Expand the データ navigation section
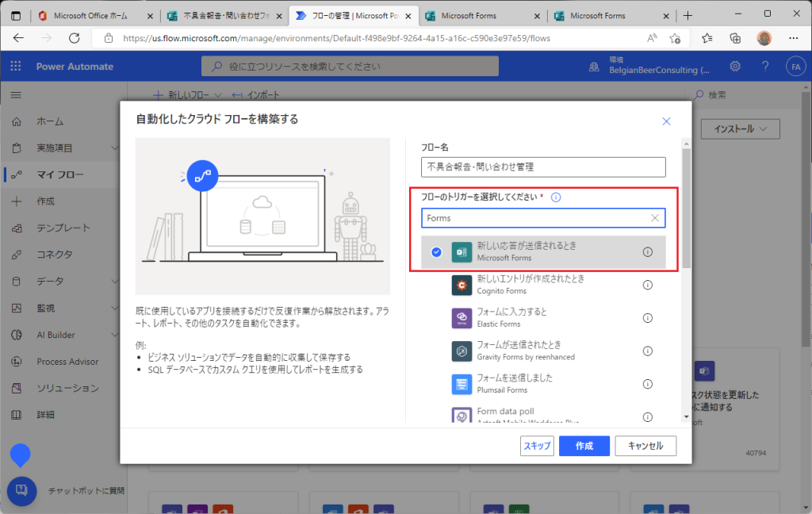 click(x=114, y=281)
